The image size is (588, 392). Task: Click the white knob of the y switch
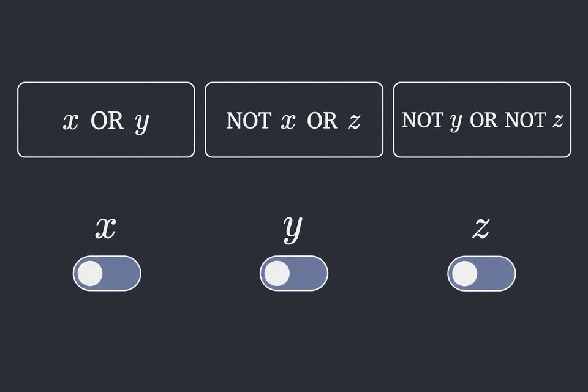click(277, 273)
